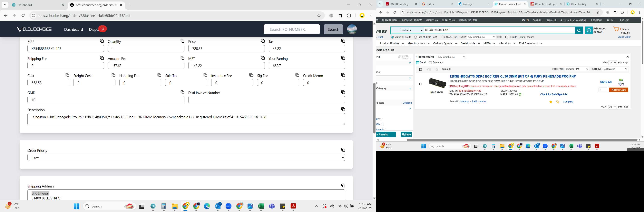Copy the Insurance Fee value
Screen dimensions: 644x212
251,75
